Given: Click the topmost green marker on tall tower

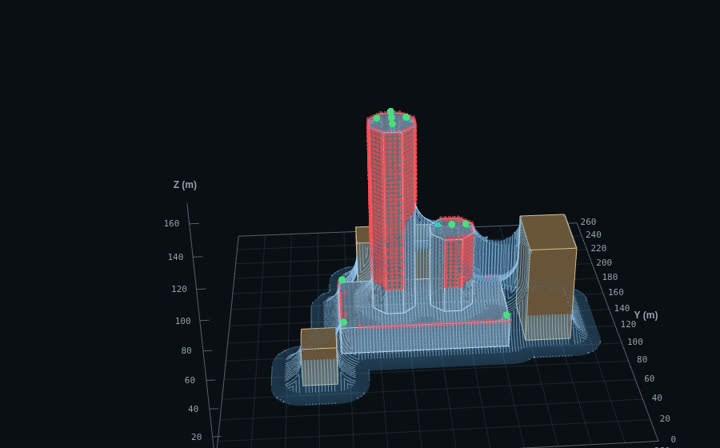Looking at the screenshot, I should pos(391,111).
